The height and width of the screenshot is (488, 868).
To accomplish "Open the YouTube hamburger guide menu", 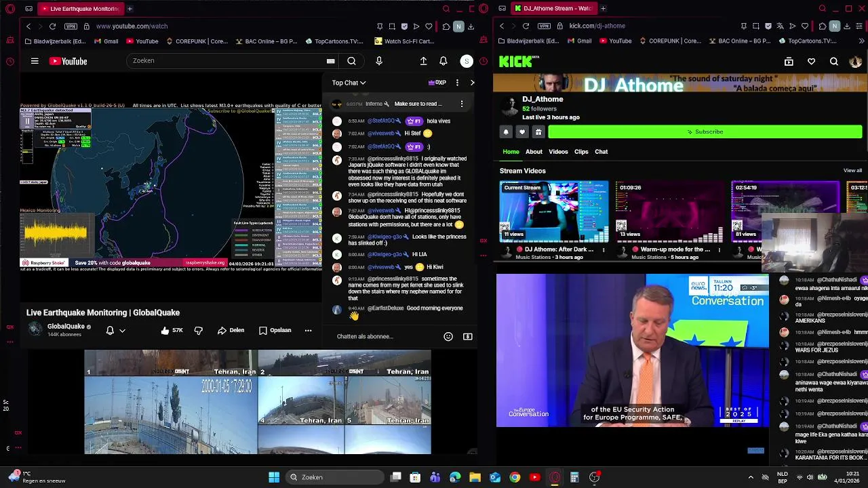I will click(35, 61).
